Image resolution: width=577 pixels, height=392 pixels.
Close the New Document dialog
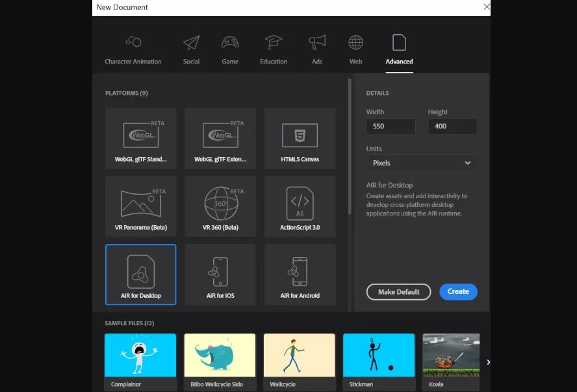pos(487,6)
